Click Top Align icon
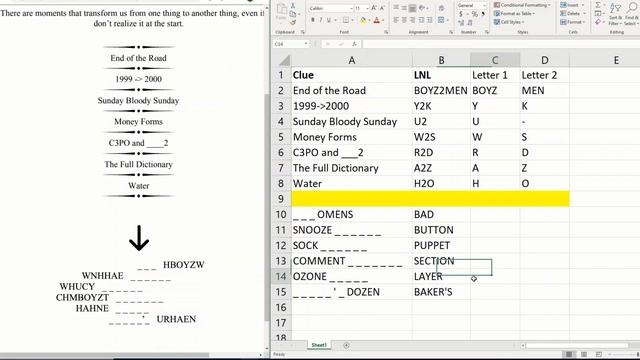640x360 pixels. pos(396,8)
